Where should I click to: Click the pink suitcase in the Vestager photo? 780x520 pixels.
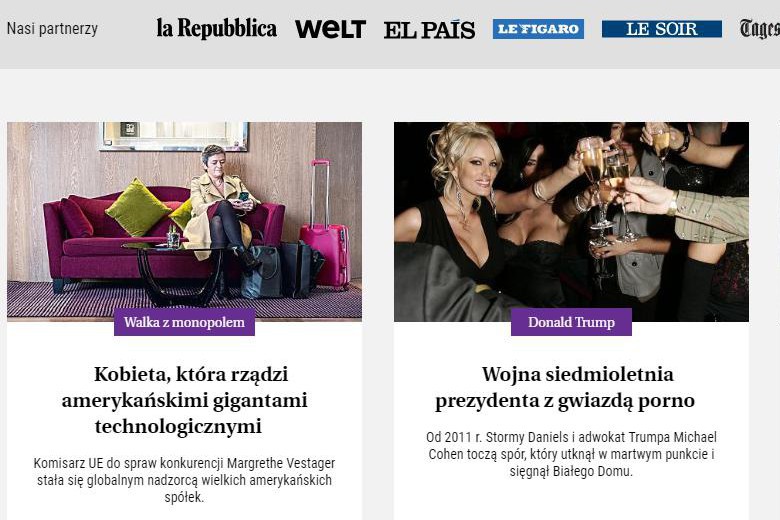pos(326,226)
